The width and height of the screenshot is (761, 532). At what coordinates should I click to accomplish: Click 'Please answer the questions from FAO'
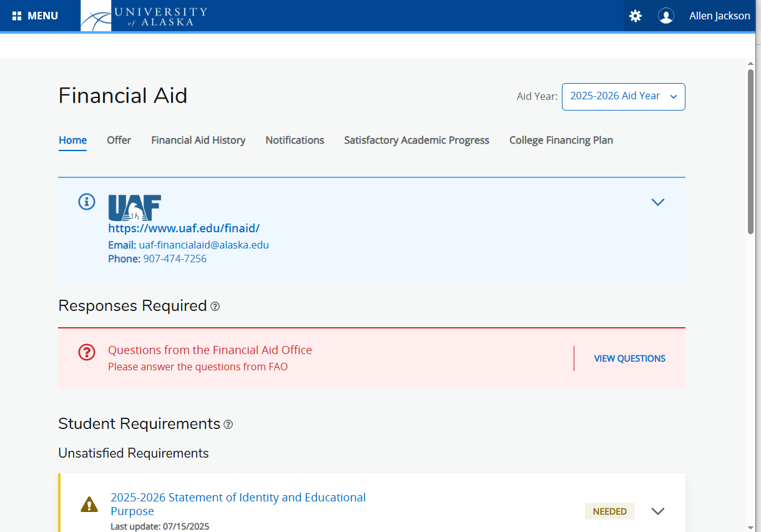click(198, 367)
